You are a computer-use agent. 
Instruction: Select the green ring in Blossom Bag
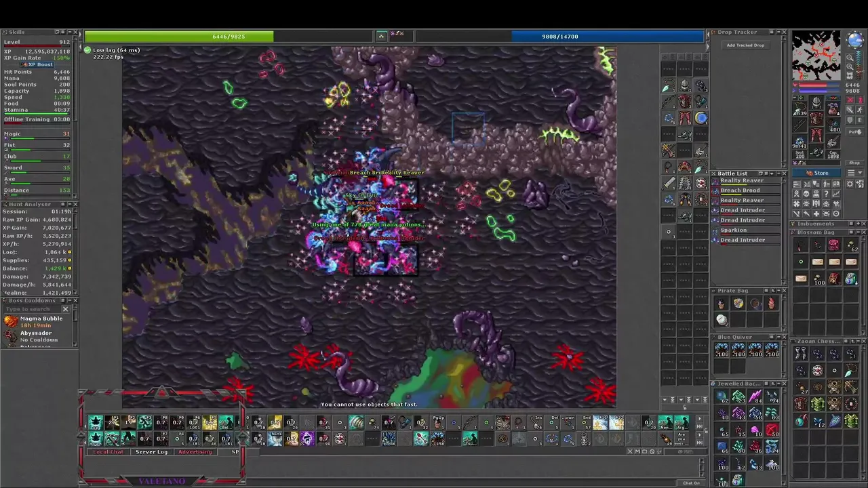pos(801,262)
